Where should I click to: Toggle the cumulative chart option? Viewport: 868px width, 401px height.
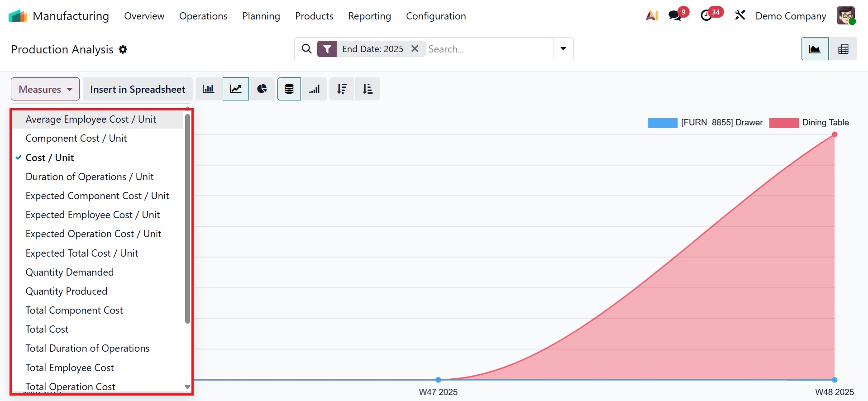pos(315,89)
